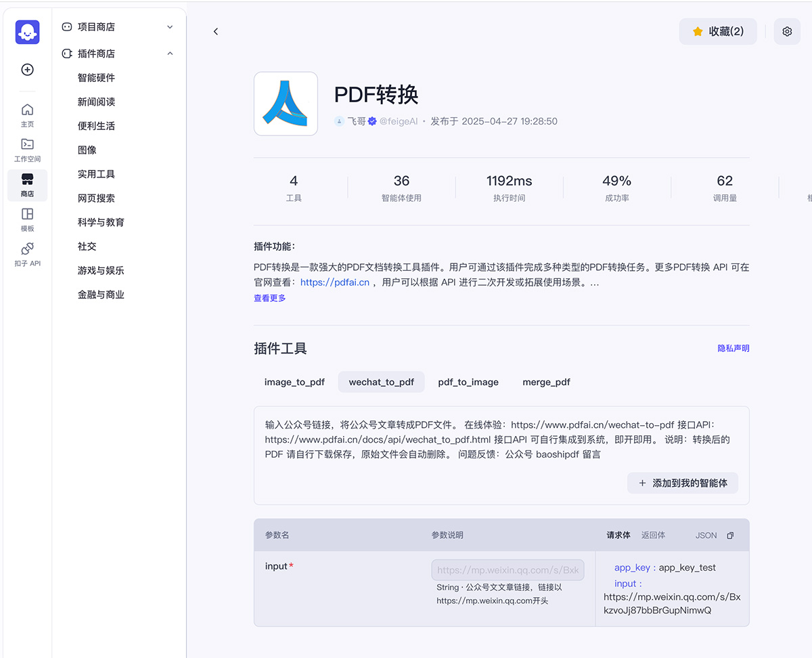Click the 收藏(2) favorite button
The height and width of the screenshot is (658, 812).
coord(717,32)
